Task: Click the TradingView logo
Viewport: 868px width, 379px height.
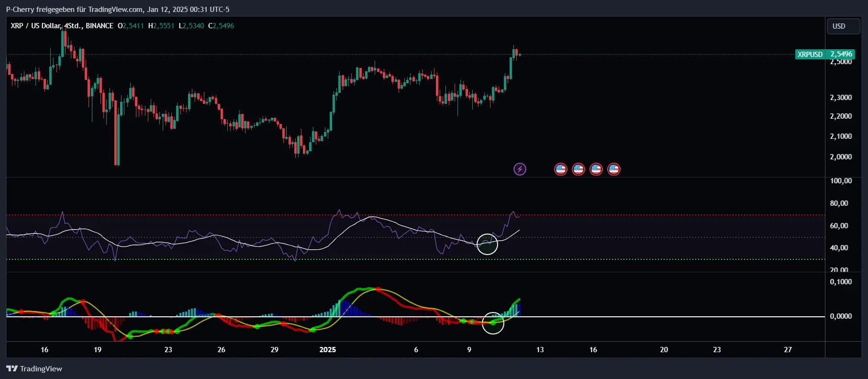Action: coord(34,368)
